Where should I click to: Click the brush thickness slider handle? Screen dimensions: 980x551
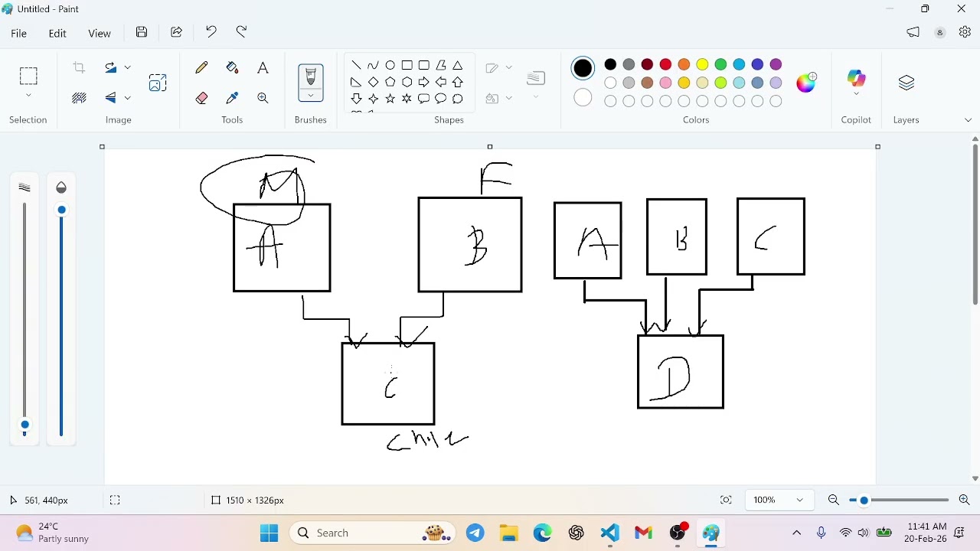pyautogui.click(x=25, y=425)
